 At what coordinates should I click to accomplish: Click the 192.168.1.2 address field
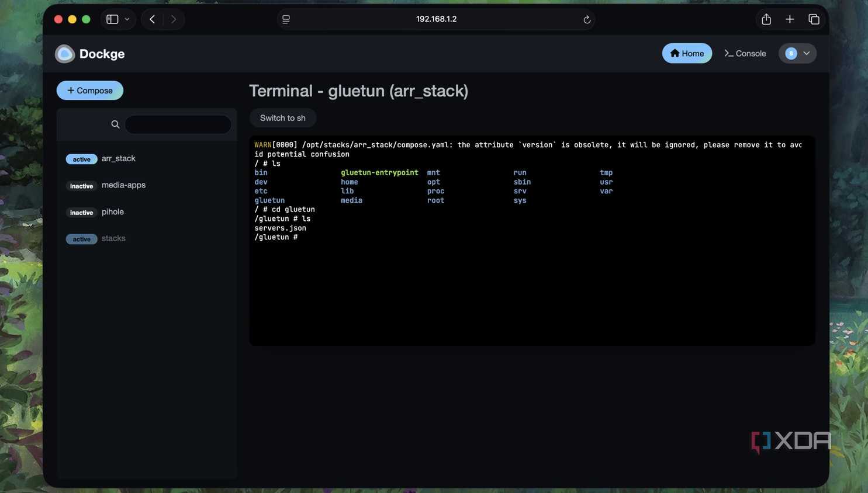pos(436,19)
